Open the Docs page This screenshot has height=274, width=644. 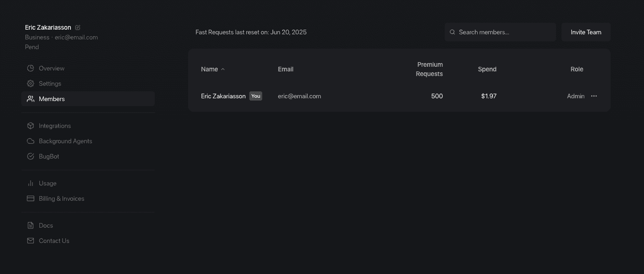(46, 225)
